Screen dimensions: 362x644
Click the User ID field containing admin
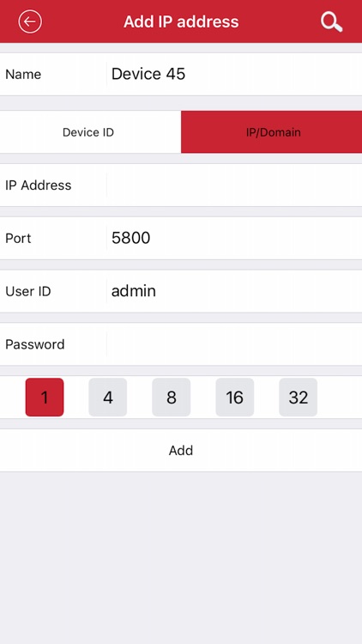(234, 291)
